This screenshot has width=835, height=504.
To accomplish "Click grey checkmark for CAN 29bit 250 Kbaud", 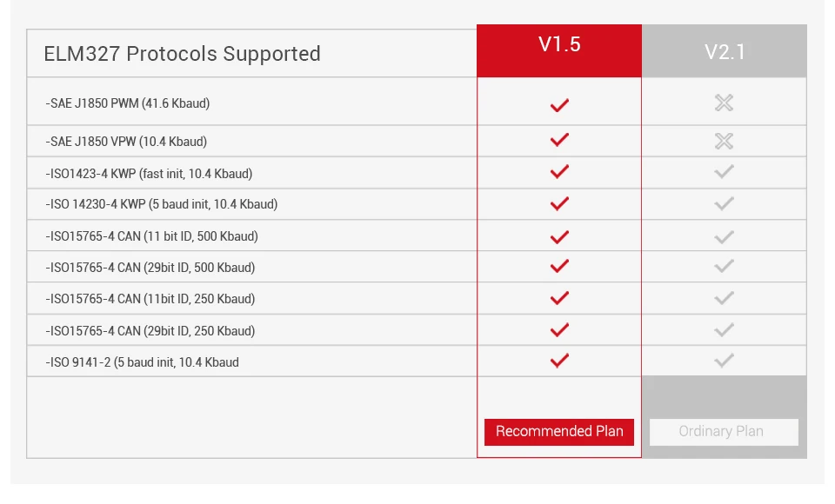I will pyautogui.click(x=724, y=330).
